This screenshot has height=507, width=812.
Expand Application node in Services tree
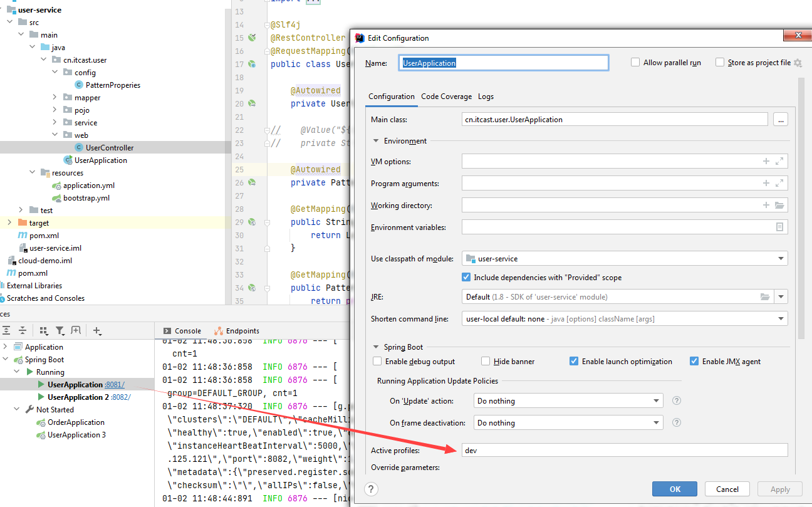pyautogui.click(x=5, y=347)
